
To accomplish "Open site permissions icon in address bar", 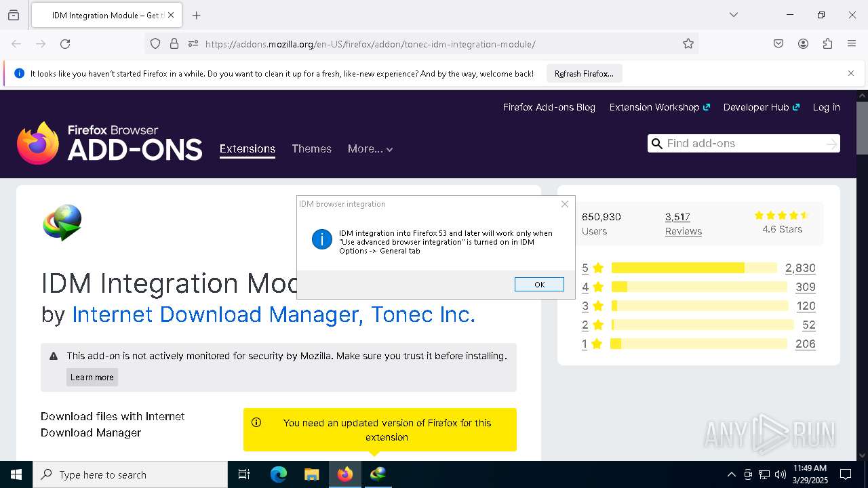I will click(193, 44).
